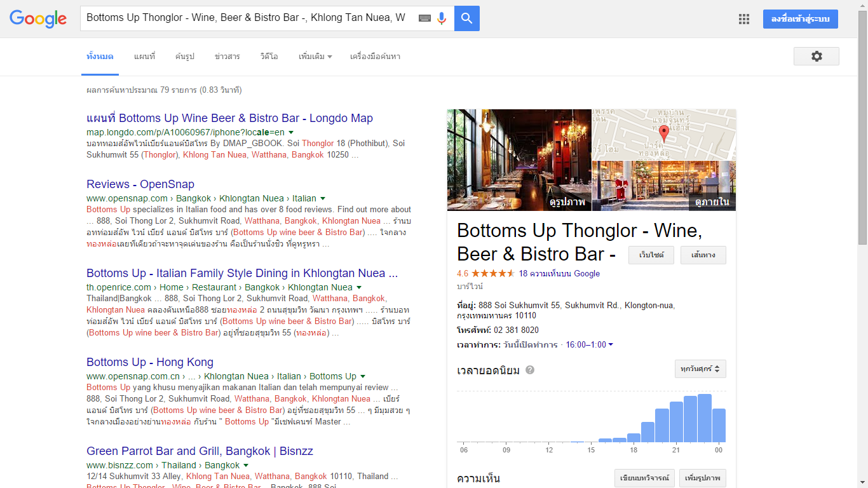Click the เว็บไซต์ website button
The height and width of the screenshot is (488, 868).
pyautogui.click(x=651, y=255)
